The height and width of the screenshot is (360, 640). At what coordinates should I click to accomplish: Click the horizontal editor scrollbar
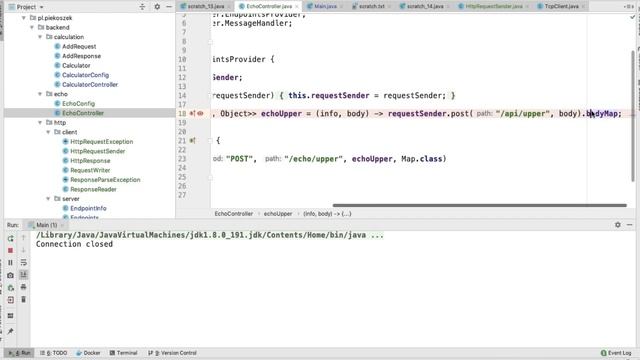click(x=480, y=205)
